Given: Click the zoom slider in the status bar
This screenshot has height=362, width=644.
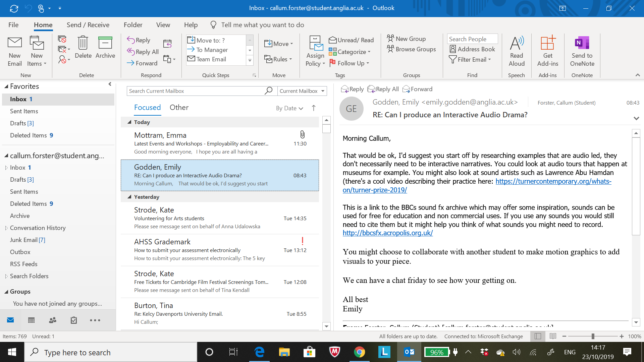Looking at the screenshot, I should 593,337.
